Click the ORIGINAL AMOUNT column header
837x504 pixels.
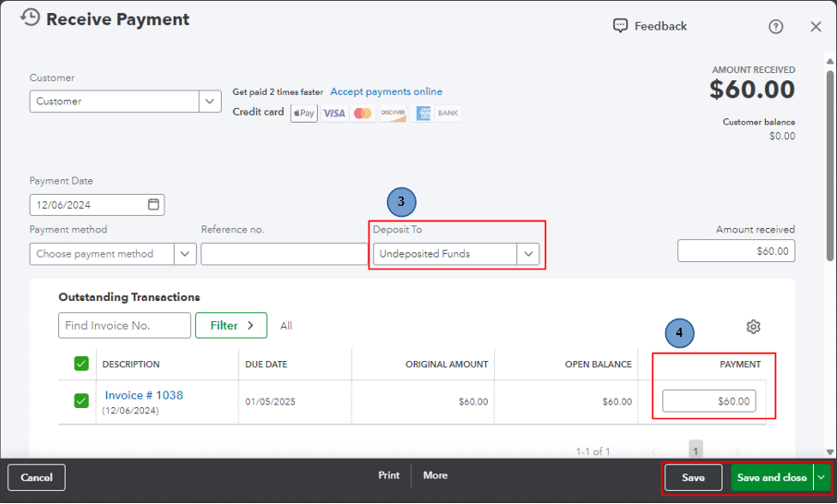(446, 365)
